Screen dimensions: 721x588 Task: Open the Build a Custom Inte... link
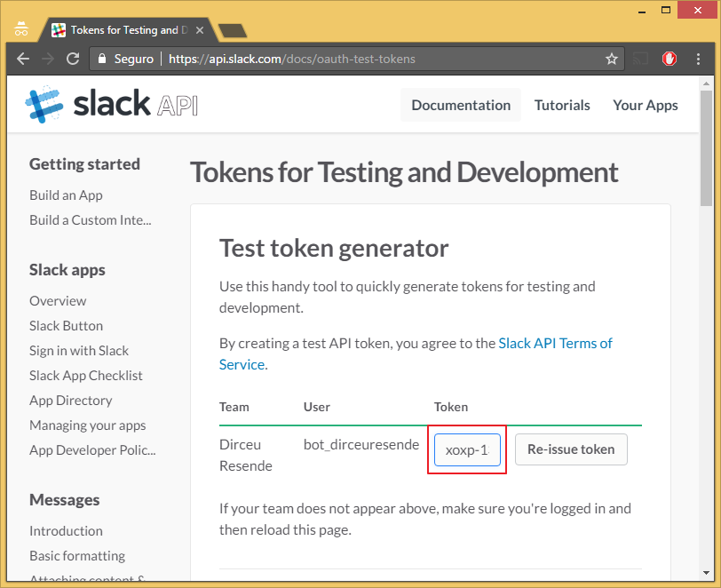[x=91, y=220]
